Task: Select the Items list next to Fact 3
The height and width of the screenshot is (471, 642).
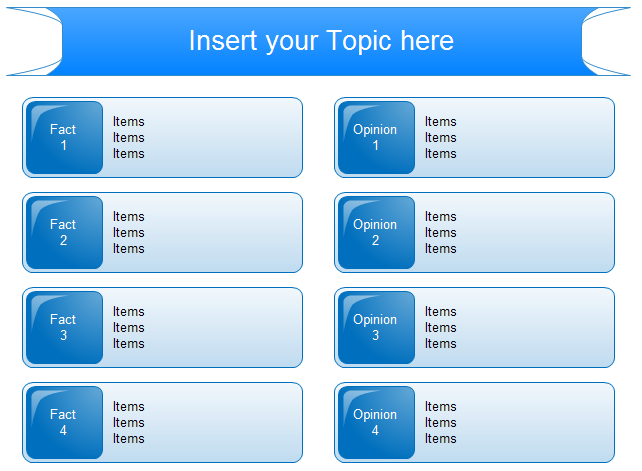Action: (128, 328)
